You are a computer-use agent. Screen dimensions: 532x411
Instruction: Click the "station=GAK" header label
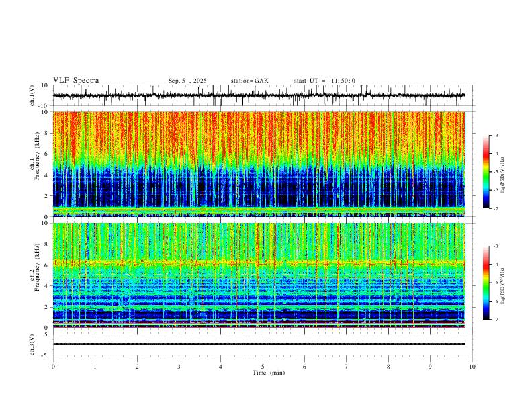249,81
